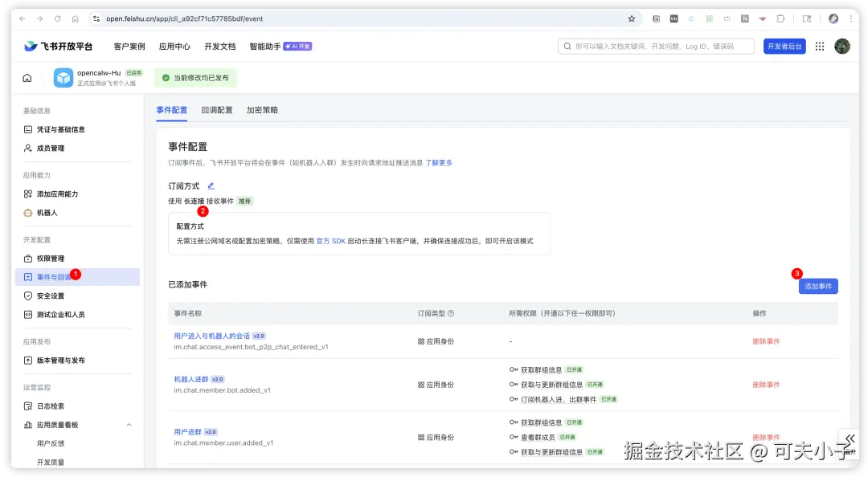Open 机器人进群 event link
Image resolution: width=868 pixels, height=477 pixels.
191,379
